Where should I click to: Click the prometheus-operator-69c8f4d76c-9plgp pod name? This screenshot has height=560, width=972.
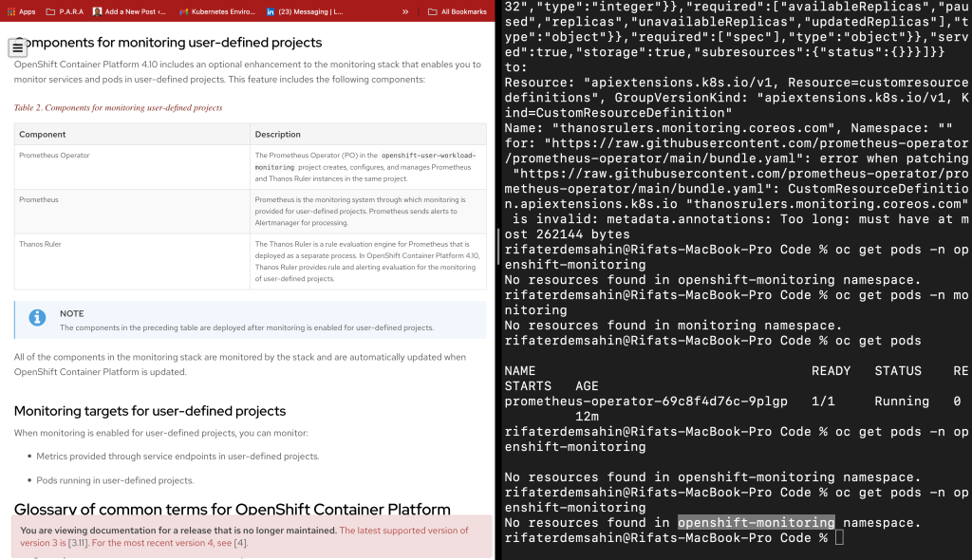coord(645,401)
